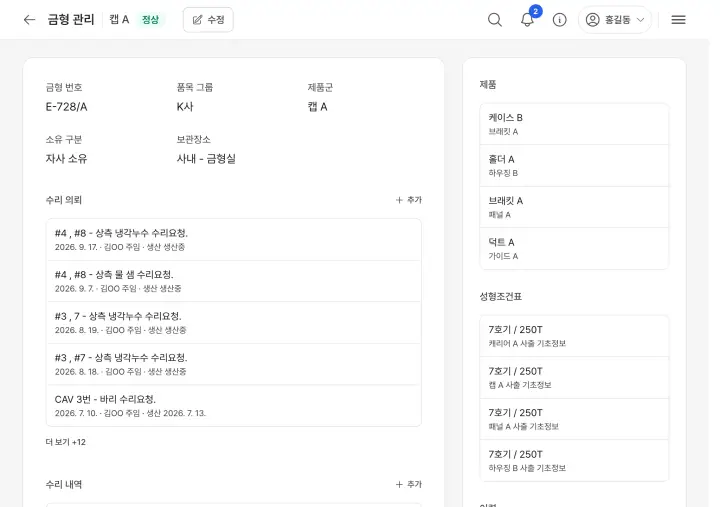720x507 pixels.
Task: Click the 수정 edit button
Action: (208, 20)
